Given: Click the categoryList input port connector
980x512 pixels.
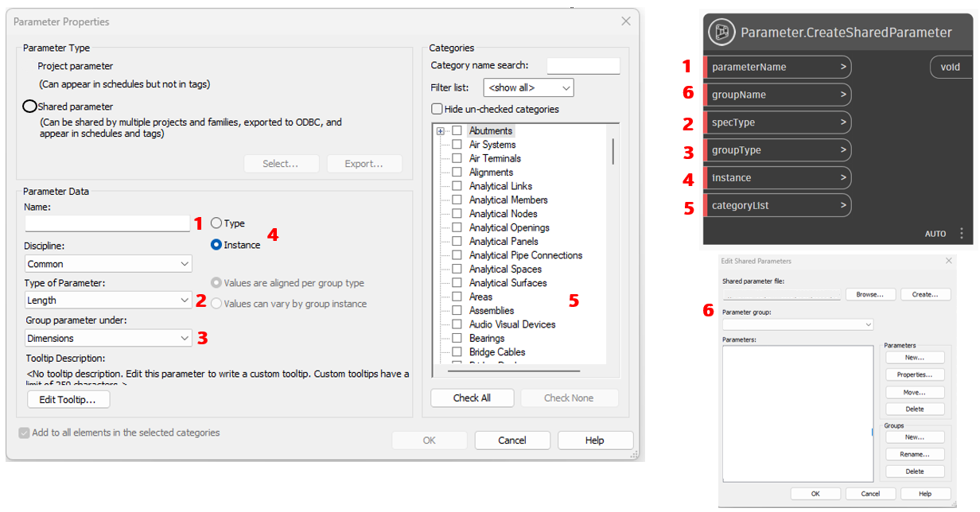Looking at the screenshot, I should click(845, 205).
